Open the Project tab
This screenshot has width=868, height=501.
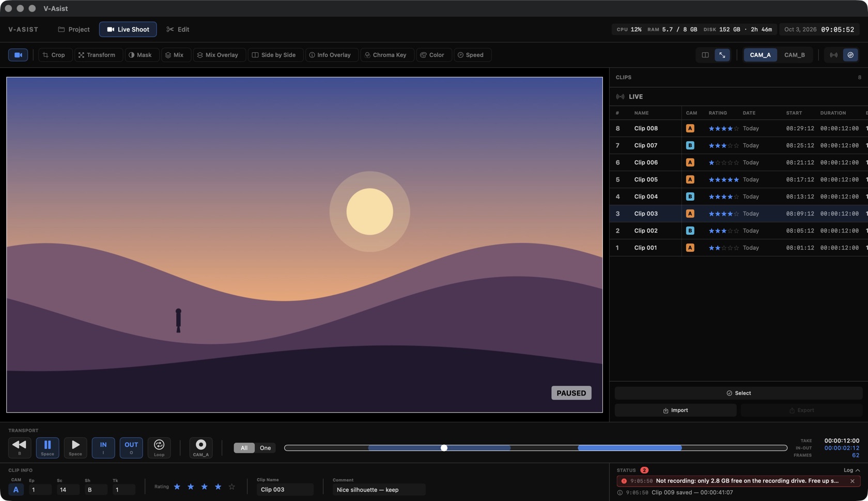click(74, 29)
